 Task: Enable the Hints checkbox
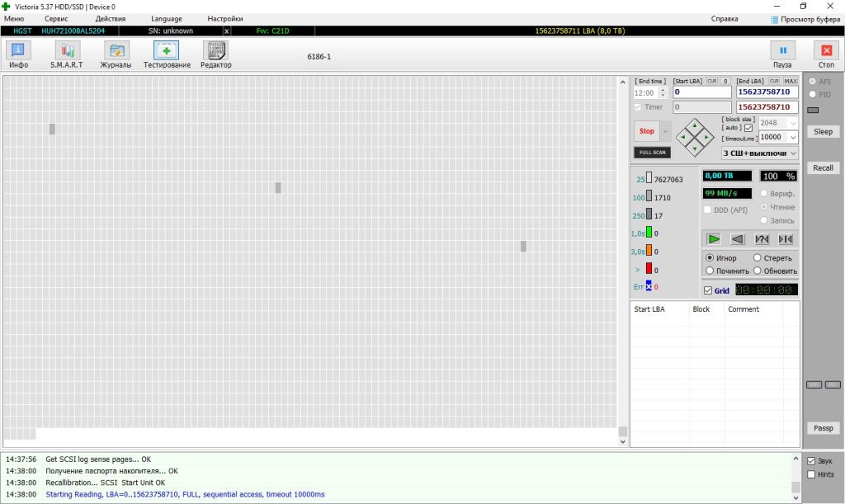(x=811, y=474)
